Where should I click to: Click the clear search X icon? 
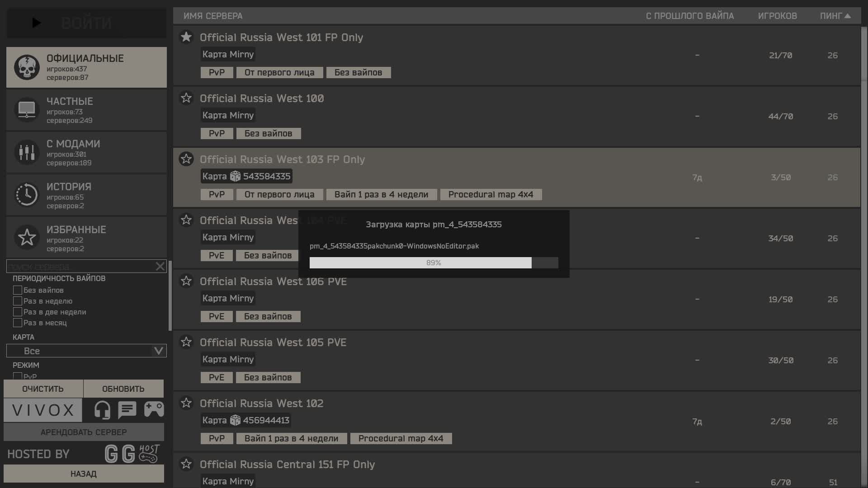[x=160, y=267]
